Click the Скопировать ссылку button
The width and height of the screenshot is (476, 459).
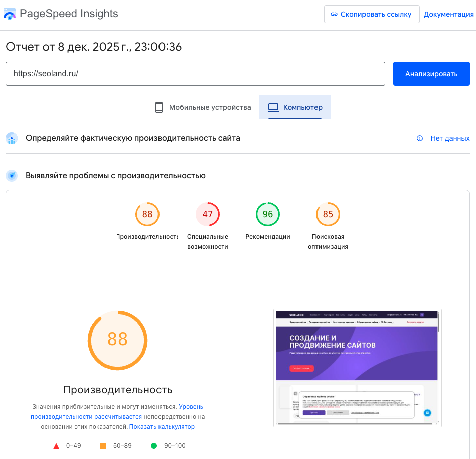[x=372, y=14]
